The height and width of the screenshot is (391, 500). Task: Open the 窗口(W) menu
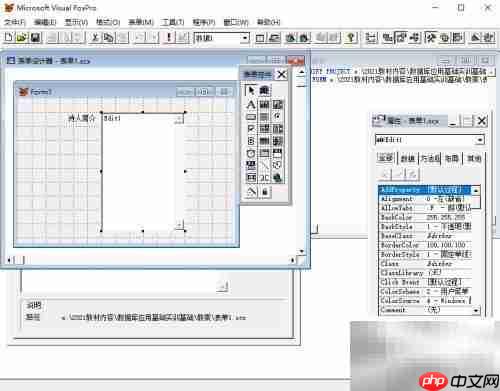click(236, 22)
